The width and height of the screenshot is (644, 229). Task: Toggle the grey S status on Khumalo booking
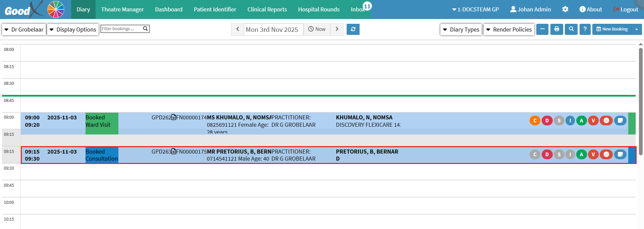[x=559, y=121]
